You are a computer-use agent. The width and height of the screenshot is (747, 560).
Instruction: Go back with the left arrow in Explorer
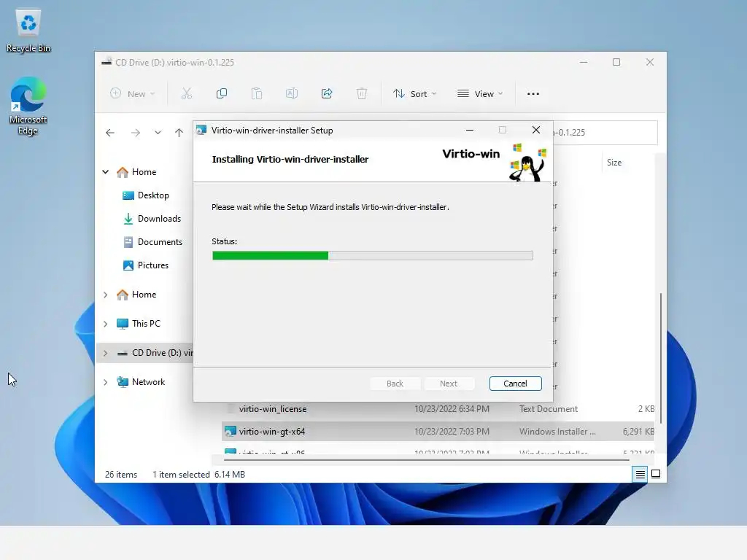pyautogui.click(x=110, y=133)
